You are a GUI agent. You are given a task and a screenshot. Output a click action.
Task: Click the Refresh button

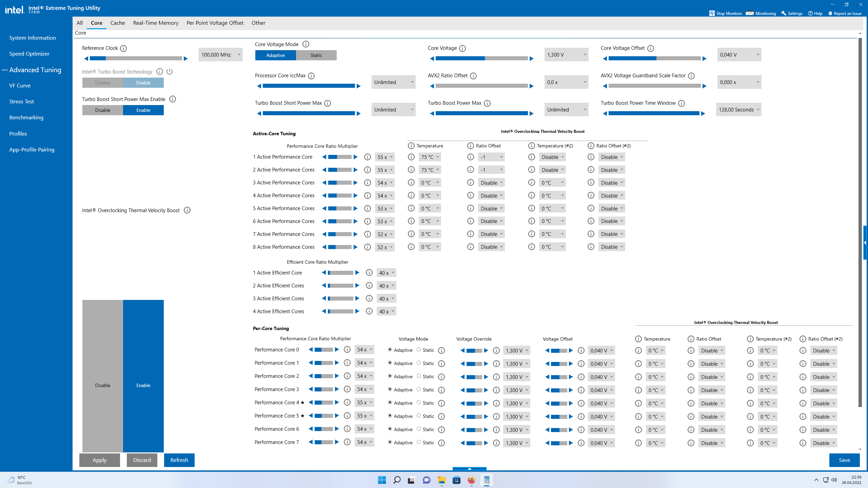point(179,460)
